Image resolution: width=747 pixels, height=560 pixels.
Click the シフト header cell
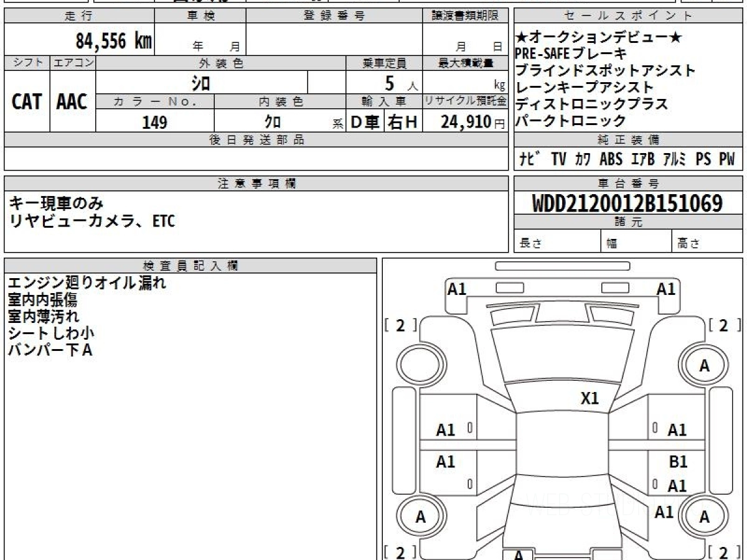pyautogui.click(x=27, y=63)
